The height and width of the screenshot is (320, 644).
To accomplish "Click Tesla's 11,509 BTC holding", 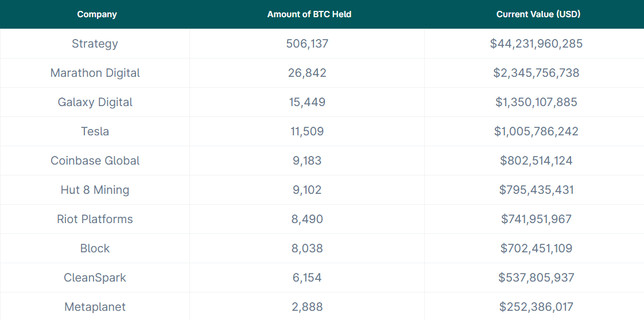I will [307, 131].
